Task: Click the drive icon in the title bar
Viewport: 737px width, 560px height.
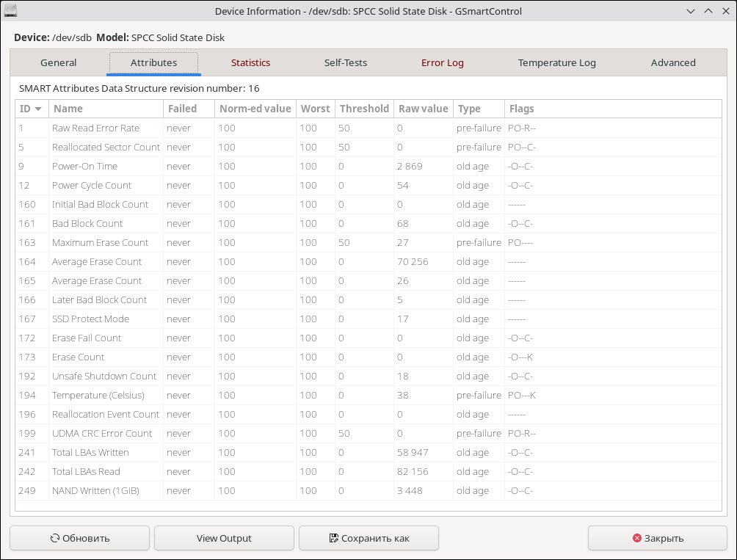Action: click(x=12, y=11)
